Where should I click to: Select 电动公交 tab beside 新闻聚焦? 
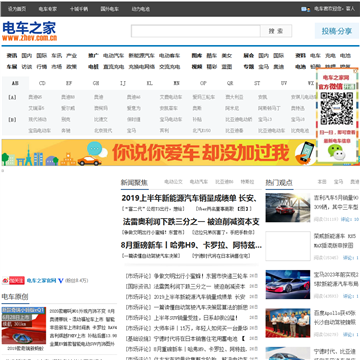pos(173,182)
